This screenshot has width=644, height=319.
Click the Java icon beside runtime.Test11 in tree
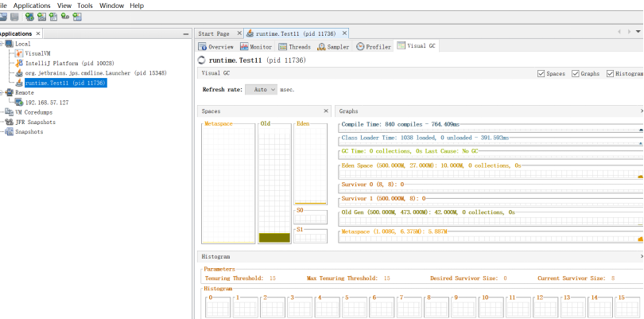click(19, 83)
